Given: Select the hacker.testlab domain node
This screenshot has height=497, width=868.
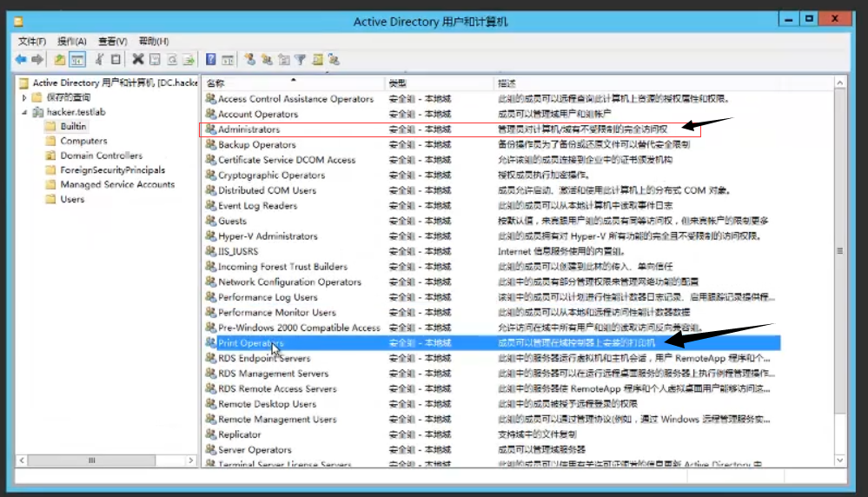Looking at the screenshot, I should click(76, 112).
